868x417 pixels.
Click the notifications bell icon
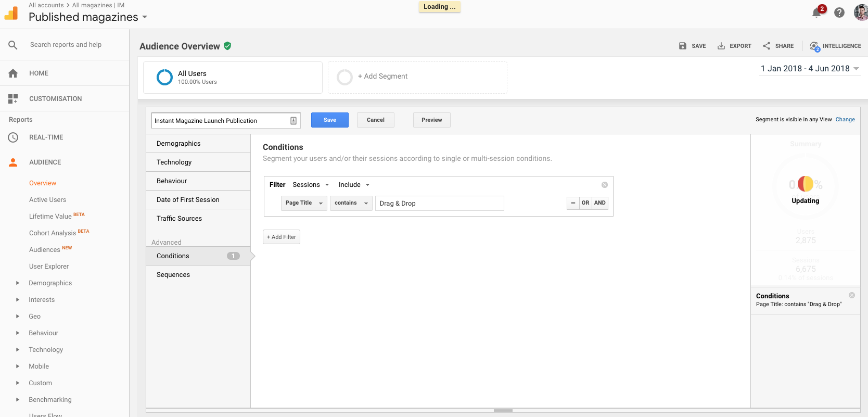pyautogui.click(x=816, y=12)
